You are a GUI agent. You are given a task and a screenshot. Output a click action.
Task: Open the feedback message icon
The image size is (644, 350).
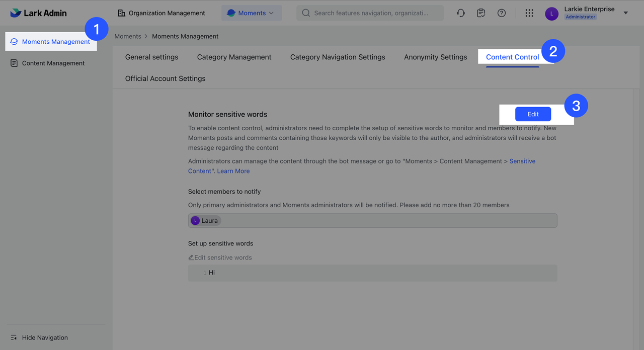coord(480,13)
